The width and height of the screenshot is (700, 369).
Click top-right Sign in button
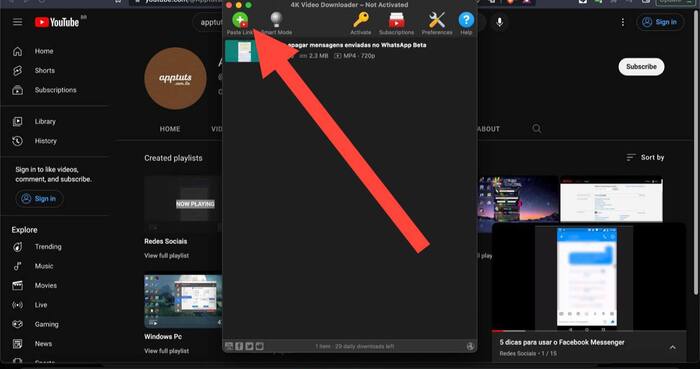point(660,22)
